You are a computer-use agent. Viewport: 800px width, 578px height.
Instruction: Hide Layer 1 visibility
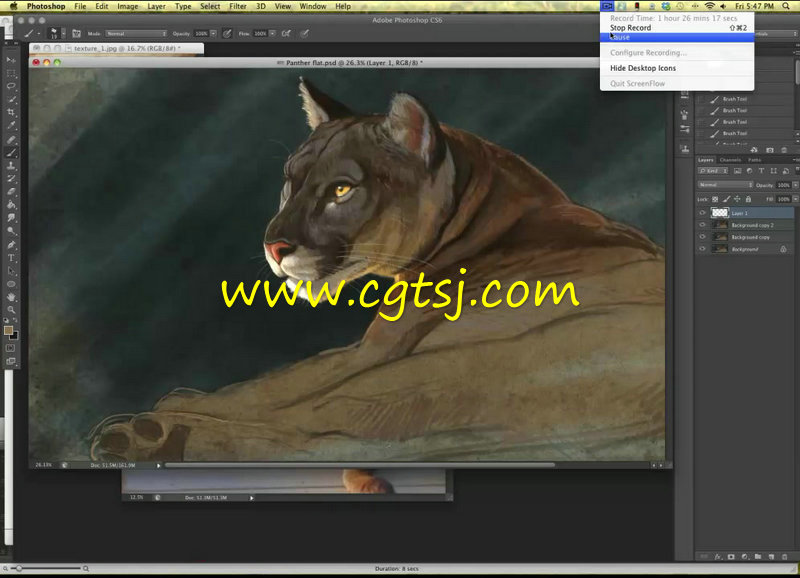coord(703,213)
